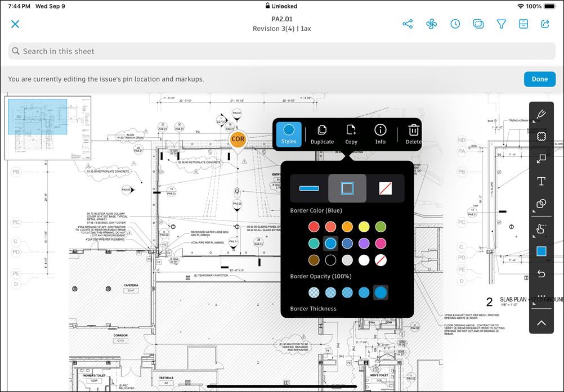Set border opacity to 100%

(381, 292)
